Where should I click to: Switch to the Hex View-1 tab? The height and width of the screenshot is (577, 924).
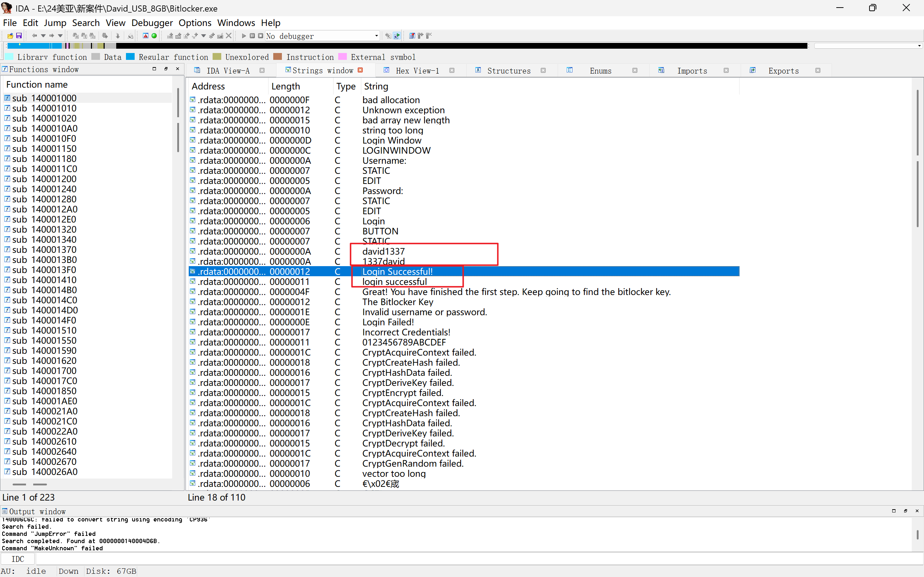click(417, 71)
